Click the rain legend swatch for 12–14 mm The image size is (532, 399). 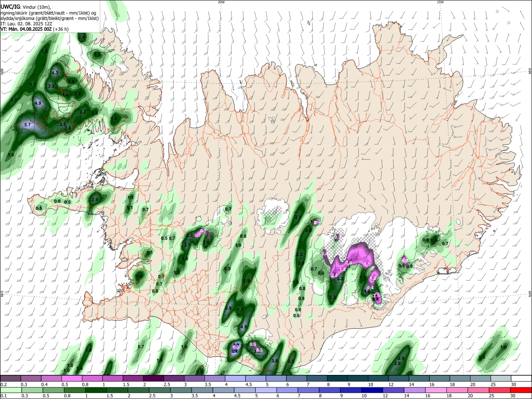coord(394,390)
